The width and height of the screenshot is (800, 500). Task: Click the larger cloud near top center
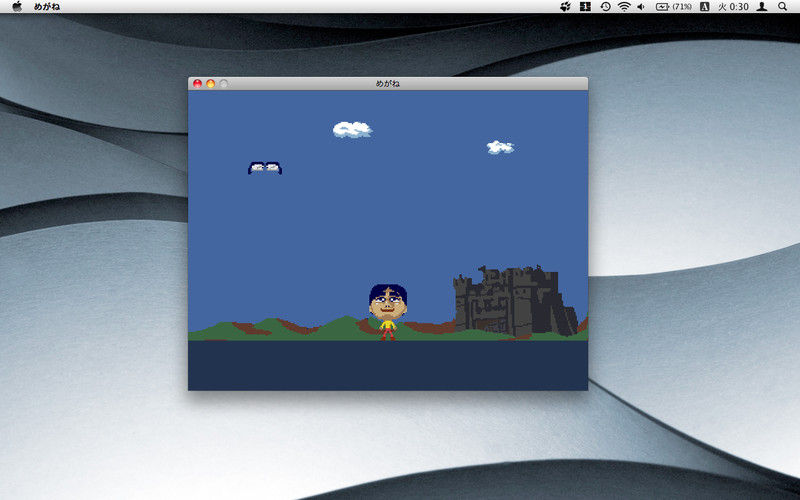click(x=352, y=130)
